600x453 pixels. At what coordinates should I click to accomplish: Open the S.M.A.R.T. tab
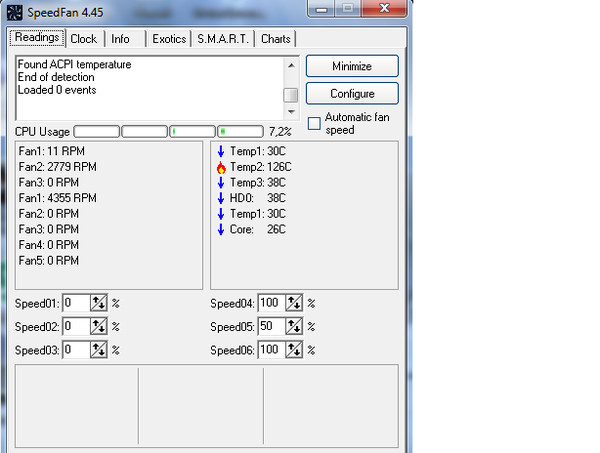(223, 39)
